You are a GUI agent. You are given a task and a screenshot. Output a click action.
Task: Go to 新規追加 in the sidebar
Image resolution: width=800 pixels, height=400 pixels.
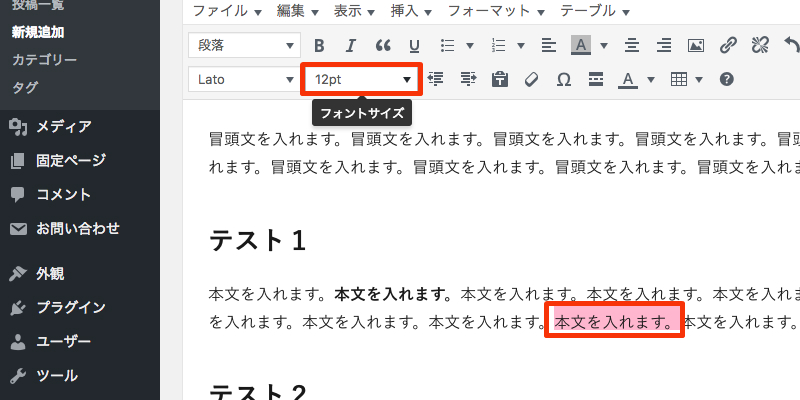pos(38,33)
